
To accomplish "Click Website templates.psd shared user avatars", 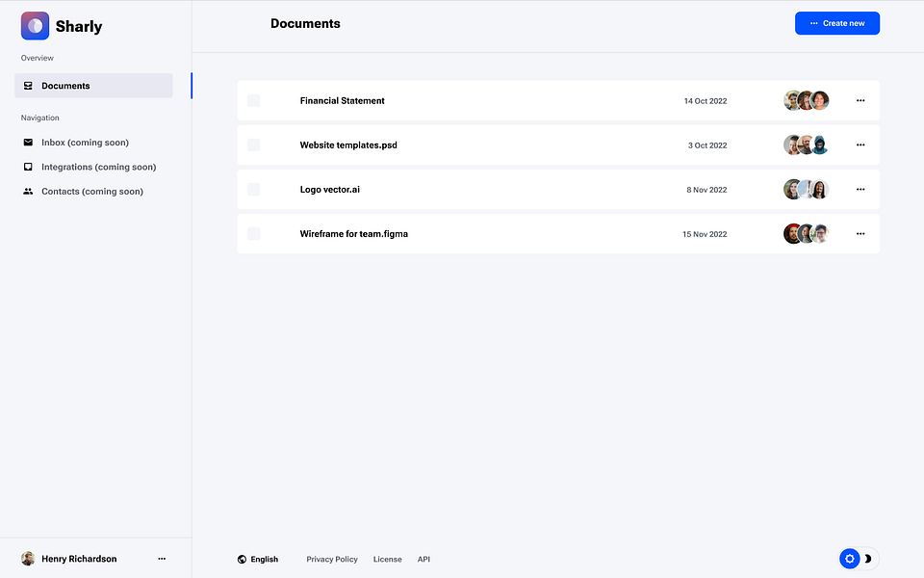I will pyautogui.click(x=807, y=145).
